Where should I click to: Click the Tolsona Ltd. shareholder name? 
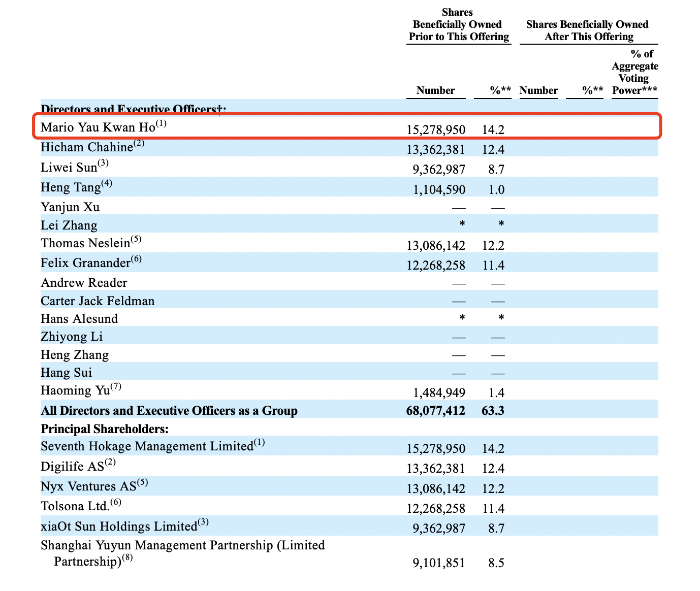pyautogui.click(x=75, y=506)
